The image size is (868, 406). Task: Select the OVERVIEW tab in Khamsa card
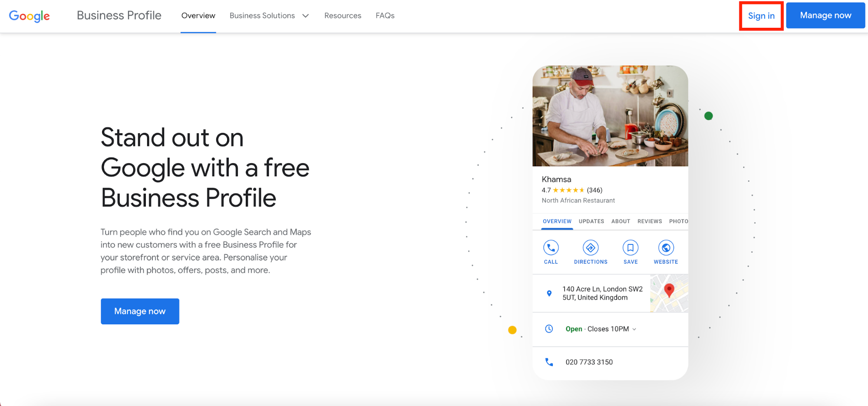click(557, 221)
